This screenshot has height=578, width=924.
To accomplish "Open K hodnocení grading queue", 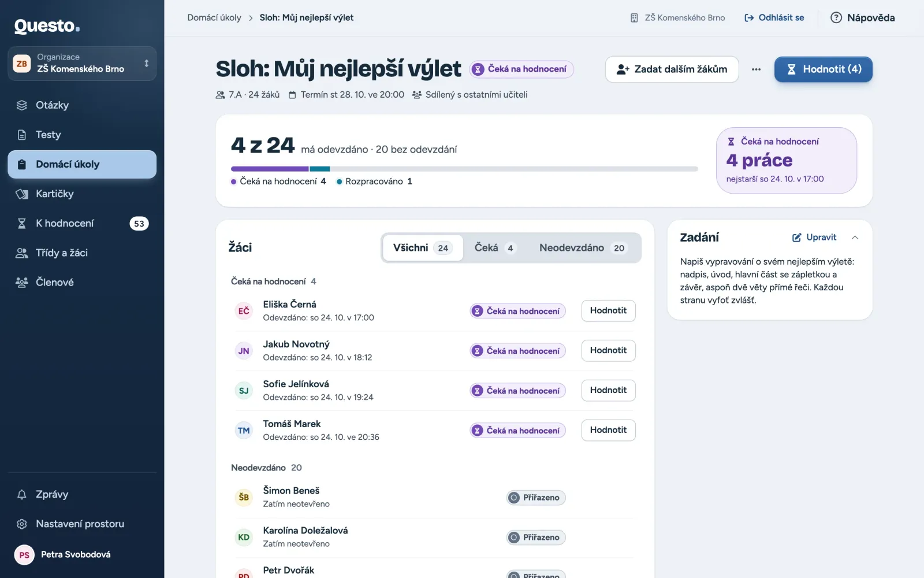I will point(82,223).
